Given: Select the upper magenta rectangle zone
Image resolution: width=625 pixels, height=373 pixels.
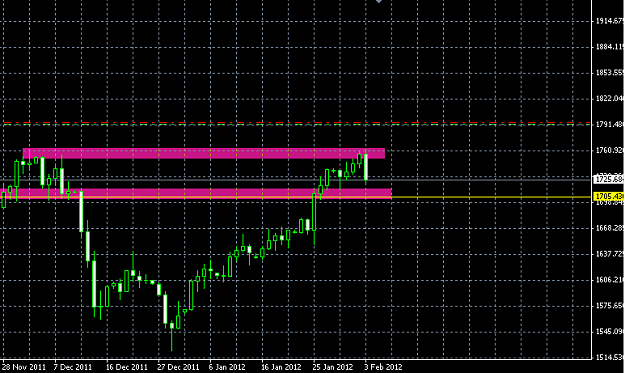Looking at the screenshot, I should pyautogui.click(x=204, y=153).
